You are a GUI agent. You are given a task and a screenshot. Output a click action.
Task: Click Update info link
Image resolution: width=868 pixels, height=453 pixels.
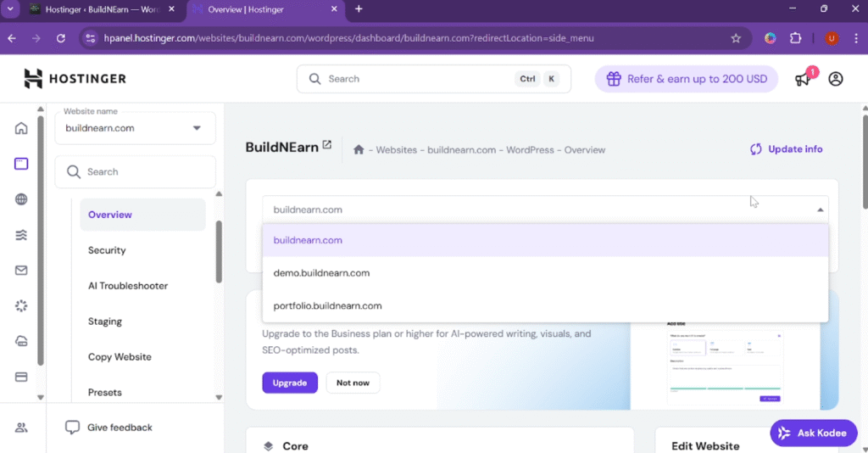click(x=787, y=149)
